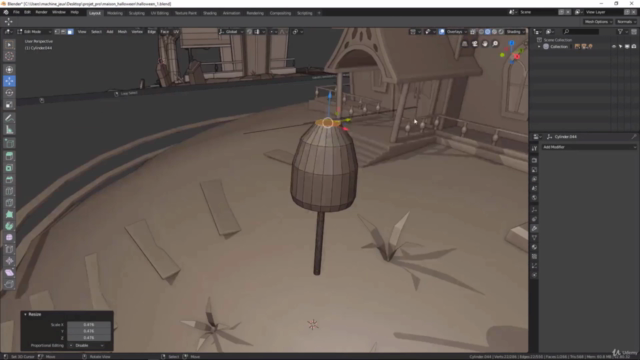Image resolution: width=640 pixels, height=360 pixels.
Task: Open the Mesh Options dropdown
Action: pyautogui.click(x=598, y=22)
